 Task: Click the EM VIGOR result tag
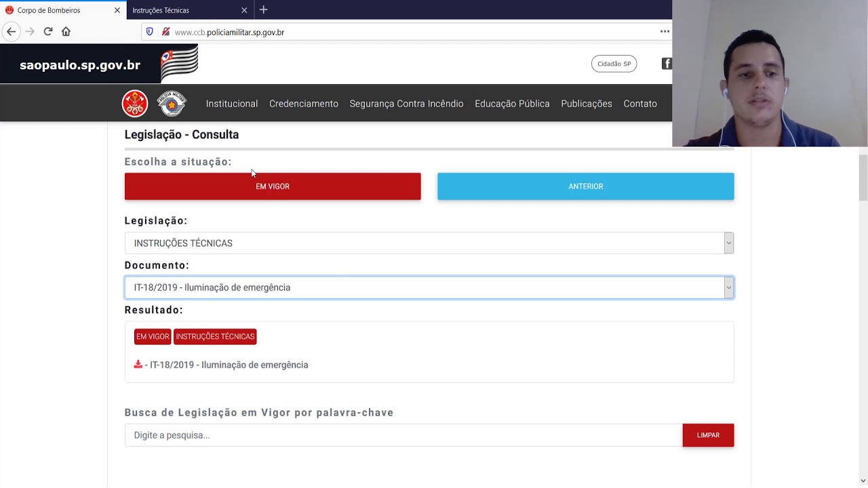[x=153, y=336]
